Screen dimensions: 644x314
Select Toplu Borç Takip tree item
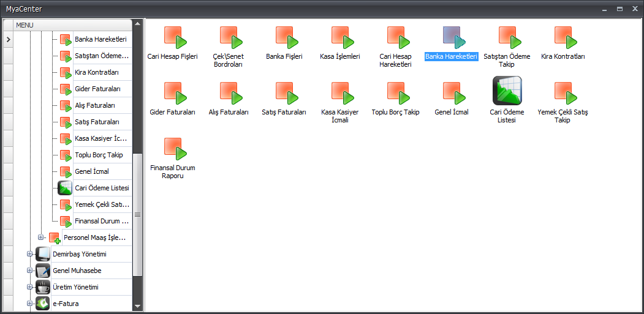99,155
